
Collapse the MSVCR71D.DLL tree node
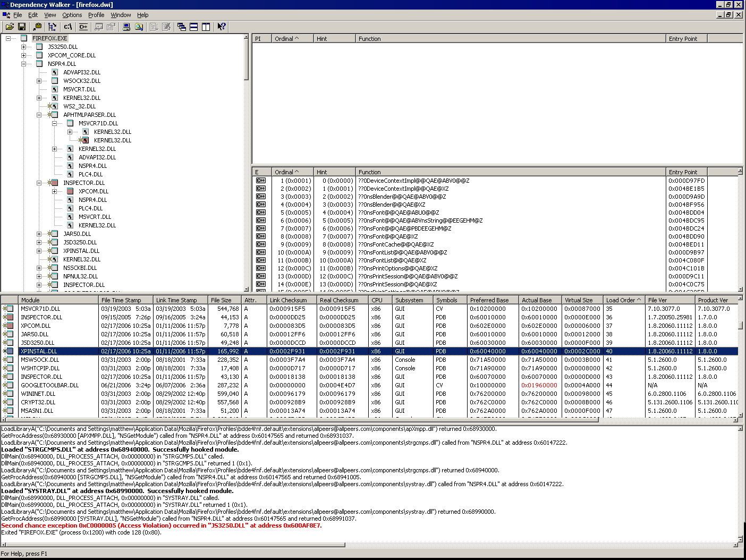tap(55, 123)
